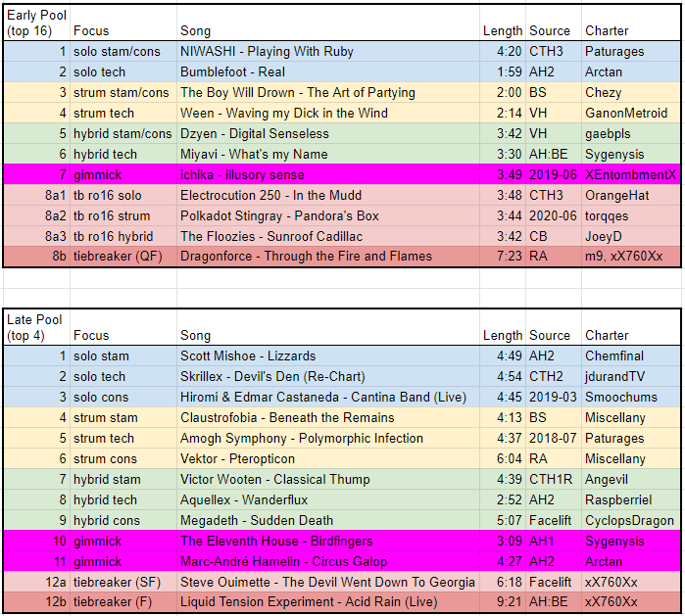Click the source cell 'CTH1R'
The image size is (685, 616).
pos(554,479)
